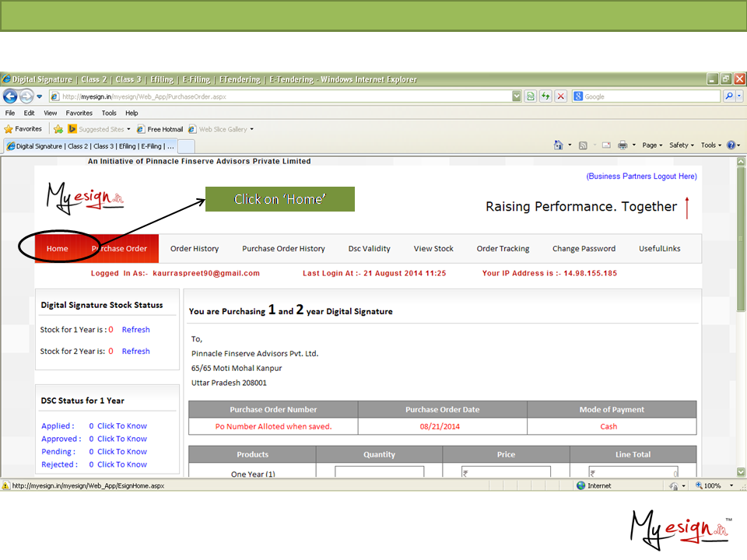This screenshot has width=747, height=560.
Task: Go to the Dsc Validity tab
Action: 369,249
